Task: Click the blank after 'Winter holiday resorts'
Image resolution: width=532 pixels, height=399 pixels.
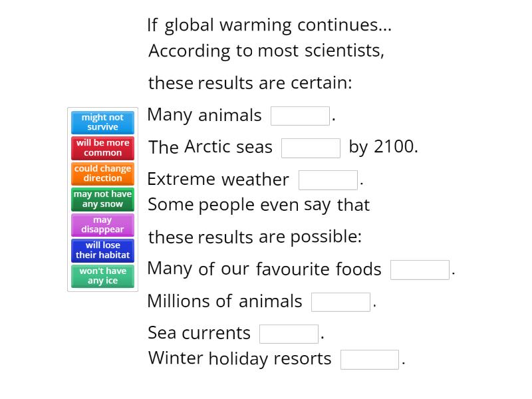Action: [368, 358]
